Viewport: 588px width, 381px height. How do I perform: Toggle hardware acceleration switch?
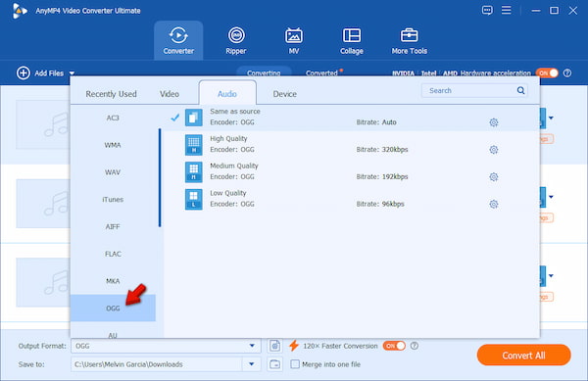(547, 73)
